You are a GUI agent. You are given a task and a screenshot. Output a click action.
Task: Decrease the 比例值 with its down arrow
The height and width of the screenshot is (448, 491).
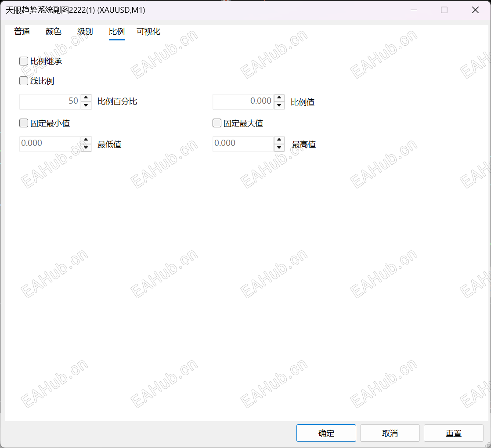point(279,105)
